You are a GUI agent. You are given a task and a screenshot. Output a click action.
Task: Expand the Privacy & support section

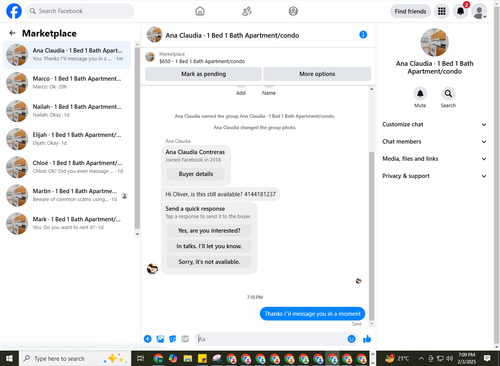[434, 176]
